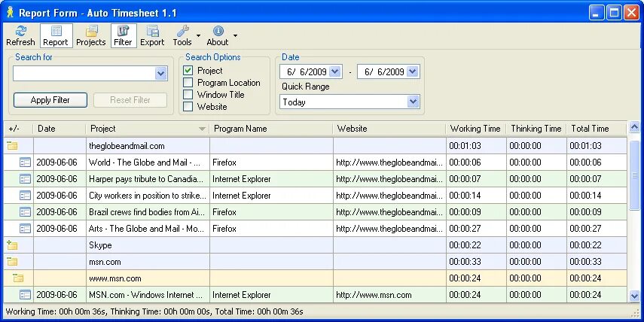Click Internet Explorer in the City workers row

coord(242,196)
